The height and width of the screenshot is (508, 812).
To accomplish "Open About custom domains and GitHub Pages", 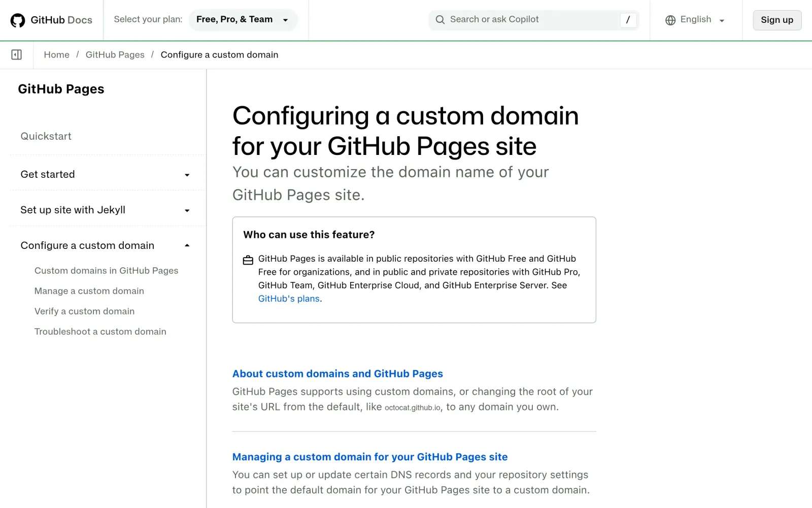I will (x=337, y=374).
